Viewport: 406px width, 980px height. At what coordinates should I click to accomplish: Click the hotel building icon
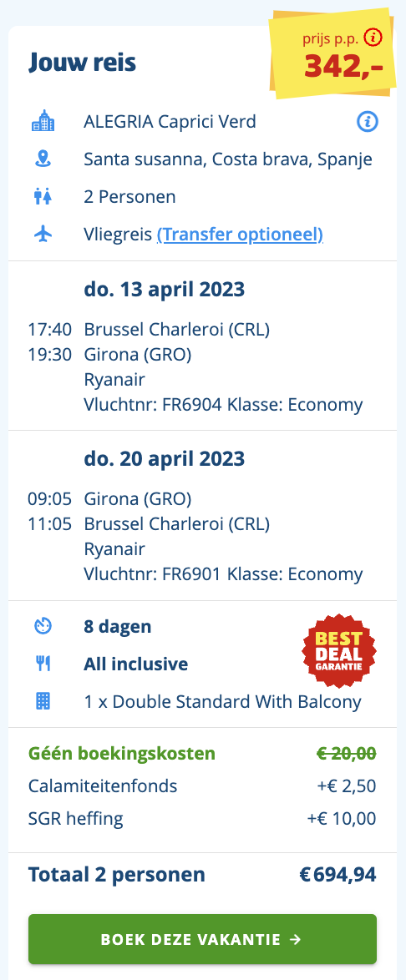pyautogui.click(x=43, y=121)
